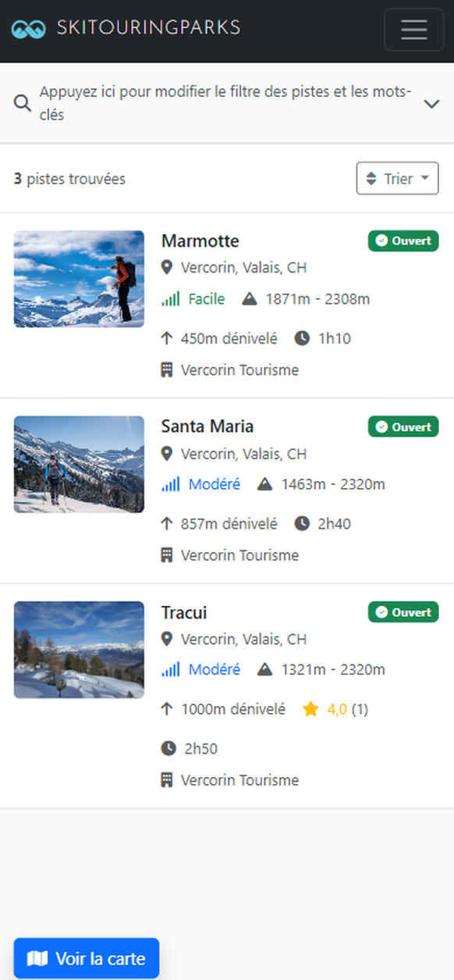Click the Vercorin Tourisme building icon on Tracui
The image size is (454, 980).
pos(166,779)
